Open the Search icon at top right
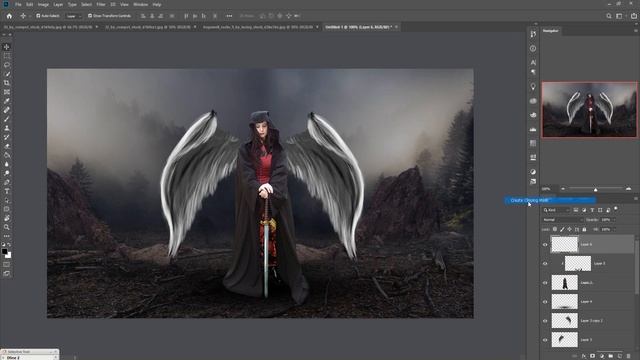The width and height of the screenshot is (640, 360). coord(609,16)
